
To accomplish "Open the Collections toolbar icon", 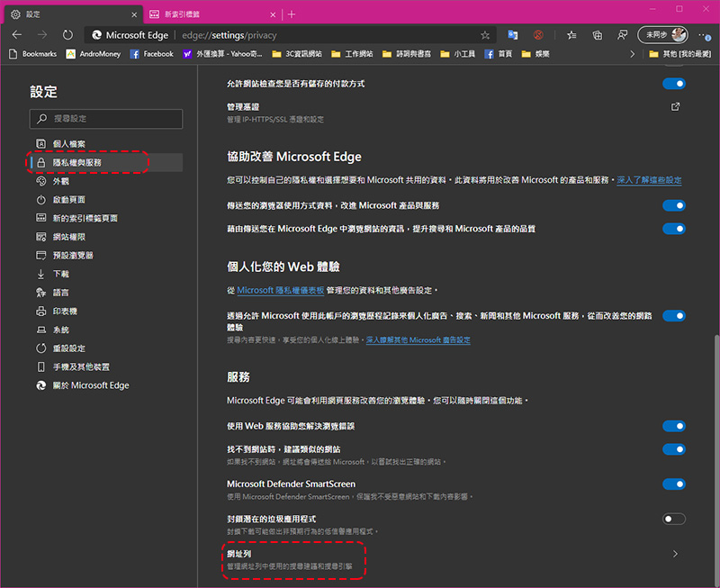I will (597, 35).
